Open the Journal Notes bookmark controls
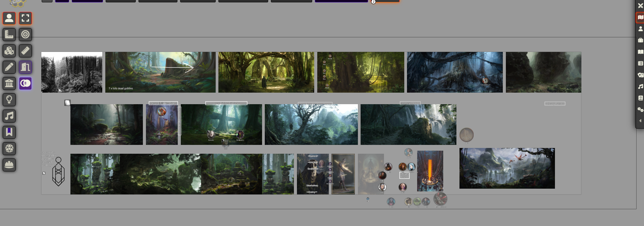 click(x=9, y=132)
